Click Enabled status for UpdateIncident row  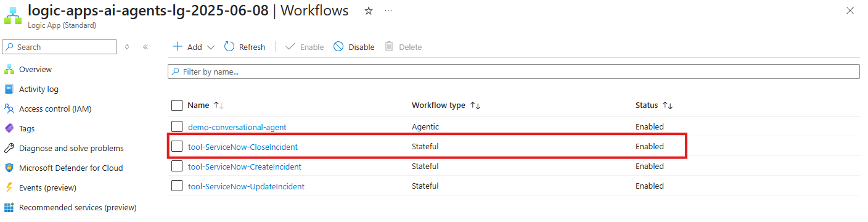(650, 186)
